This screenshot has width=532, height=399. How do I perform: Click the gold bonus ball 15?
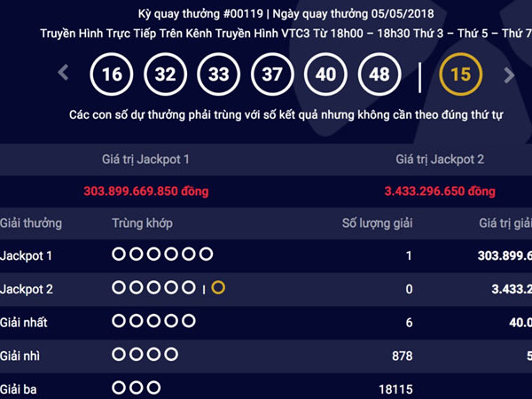coord(460,74)
